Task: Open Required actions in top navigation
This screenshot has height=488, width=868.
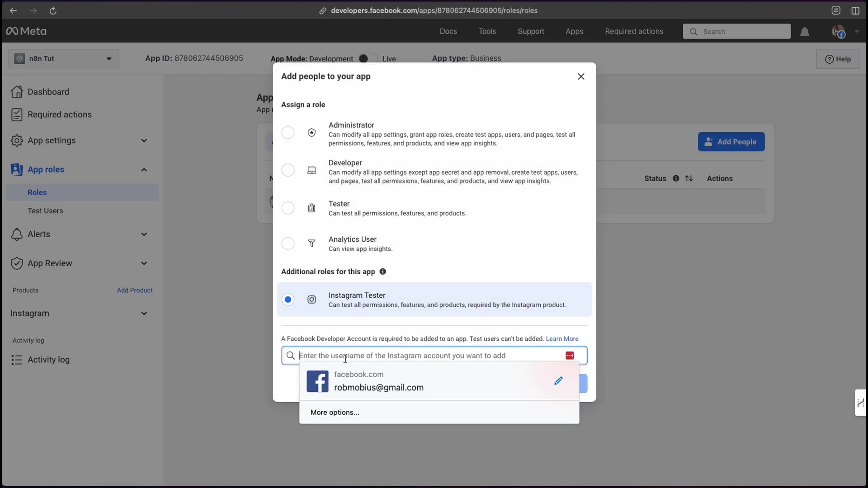Action: 634,31
